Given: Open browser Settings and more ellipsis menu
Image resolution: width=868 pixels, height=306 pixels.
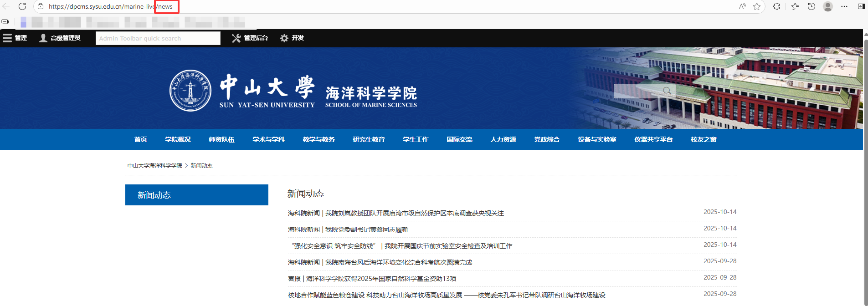Looking at the screenshot, I should pos(844,6).
